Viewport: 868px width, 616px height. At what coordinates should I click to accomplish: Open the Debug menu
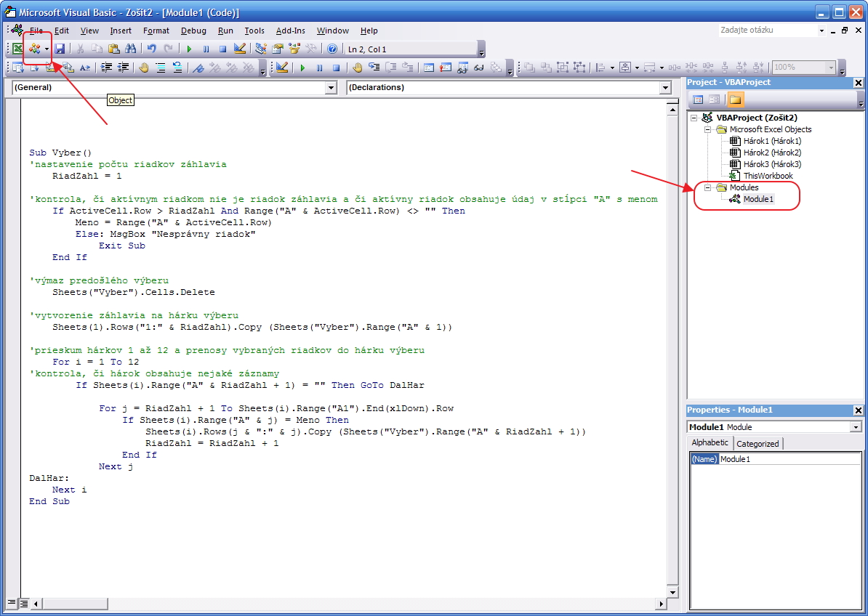pyautogui.click(x=193, y=31)
